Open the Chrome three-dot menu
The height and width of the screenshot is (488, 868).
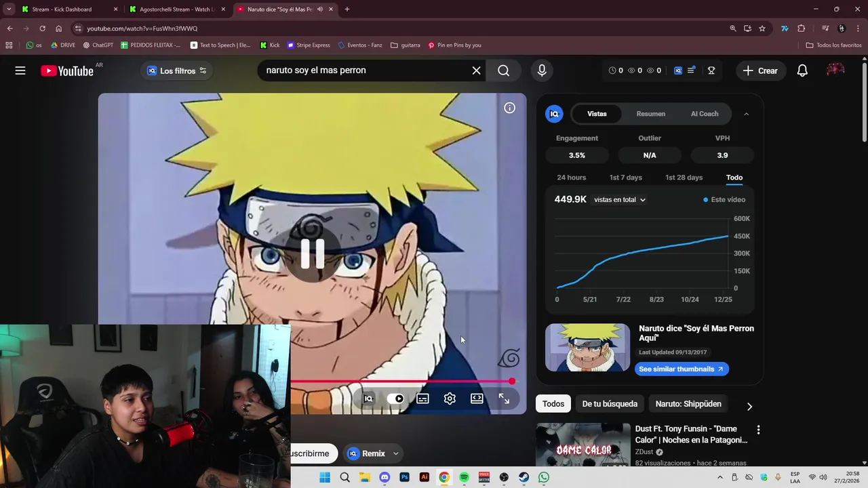(x=858, y=28)
